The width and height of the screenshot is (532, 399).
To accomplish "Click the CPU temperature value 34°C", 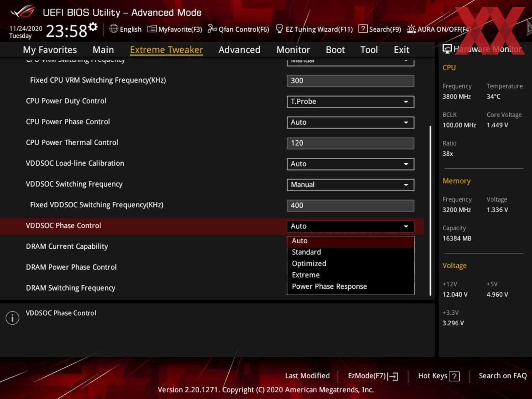I will [493, 97].
